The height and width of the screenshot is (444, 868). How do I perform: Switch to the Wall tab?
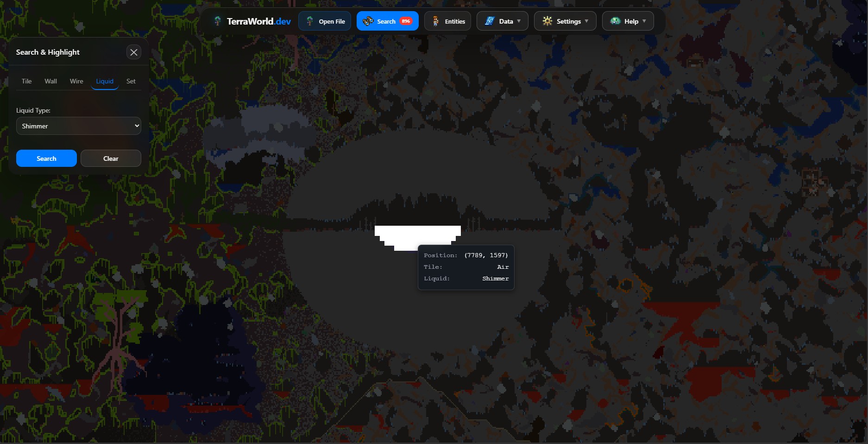pyautogui.click(x=51, y=81)
